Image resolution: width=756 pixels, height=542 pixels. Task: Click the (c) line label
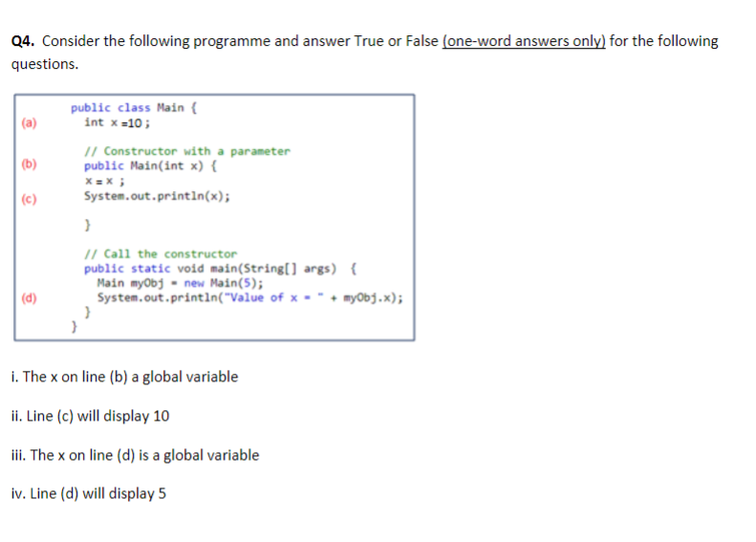pyautogui.click(x=29, y=199)
